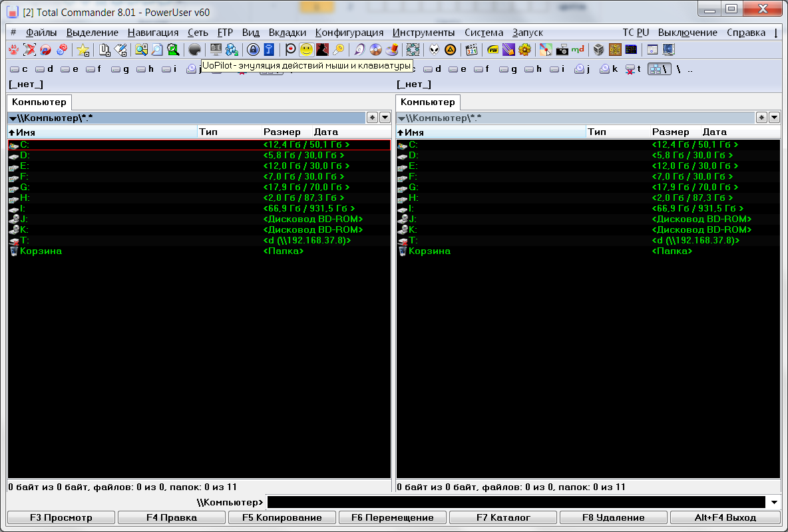Select BD-ROM drive k in right drive bar

pyautogui.click(x=608, y=68)
